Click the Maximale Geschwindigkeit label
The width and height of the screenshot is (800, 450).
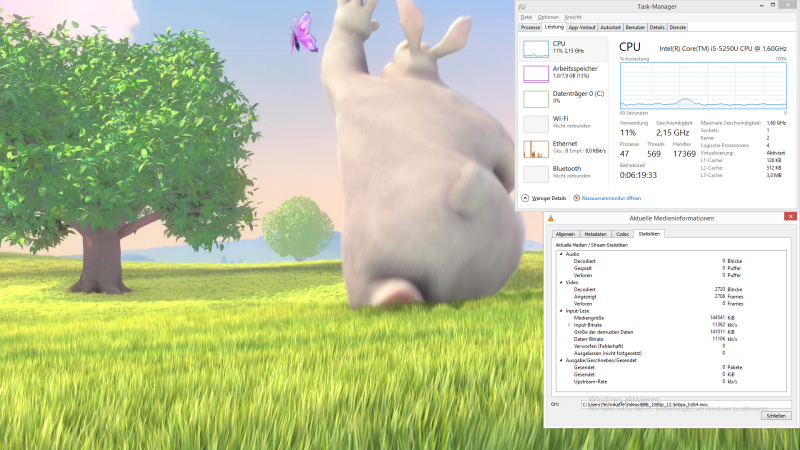pyautogui.click(x=731, y=123)
